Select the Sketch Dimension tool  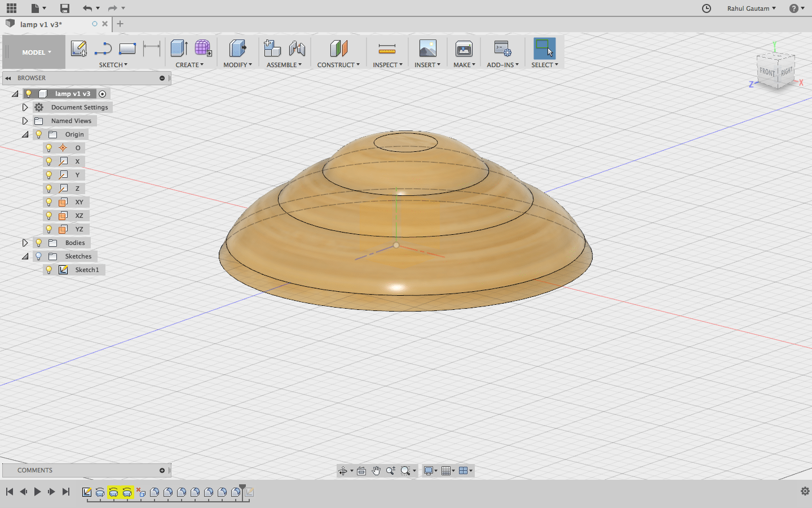pos(152,49)
